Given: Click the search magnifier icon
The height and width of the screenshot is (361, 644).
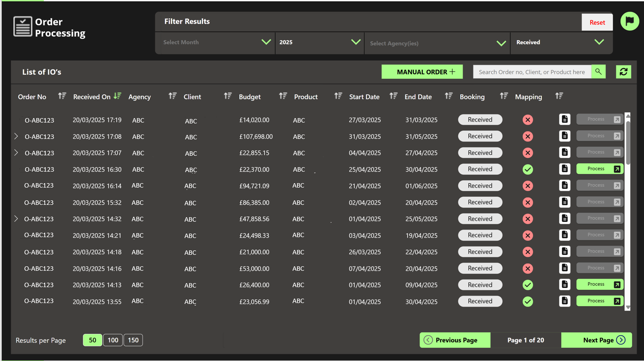Looking at the screenshot, I should 598,72.
